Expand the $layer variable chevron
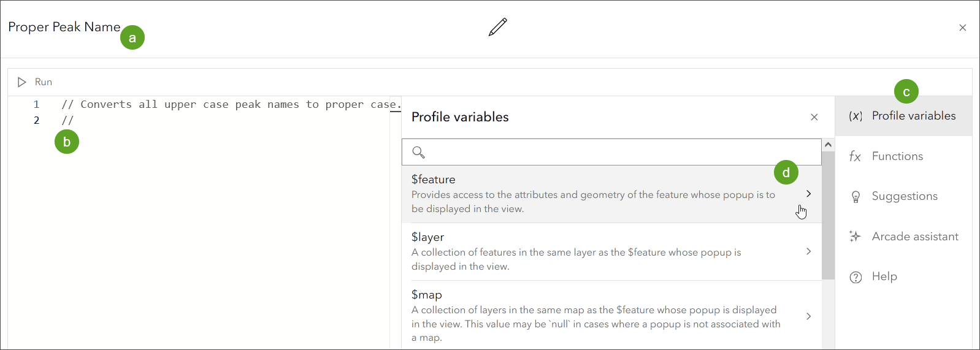This screenshot has width=980, height=350. [x=809, y=251]
